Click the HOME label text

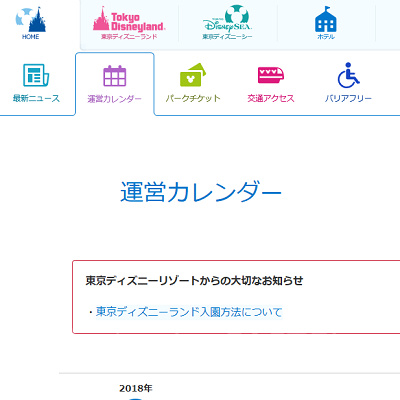[31, 37]
